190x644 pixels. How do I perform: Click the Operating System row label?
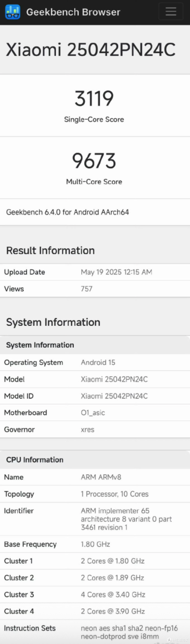tap(33, 362)
